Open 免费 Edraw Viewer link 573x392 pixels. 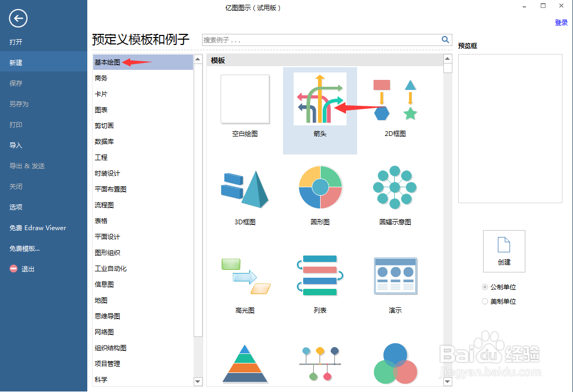pos(38,227)
